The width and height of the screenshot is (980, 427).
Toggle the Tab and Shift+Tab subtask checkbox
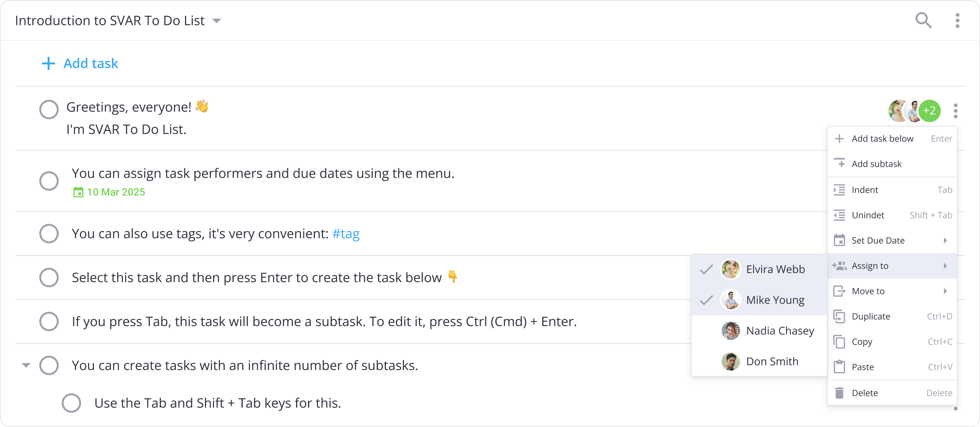(71, 403)
